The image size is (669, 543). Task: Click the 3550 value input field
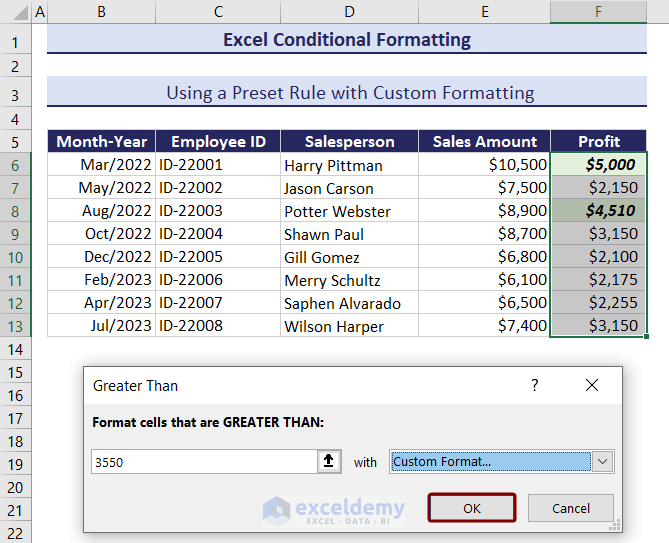click(x=203, y=462)
